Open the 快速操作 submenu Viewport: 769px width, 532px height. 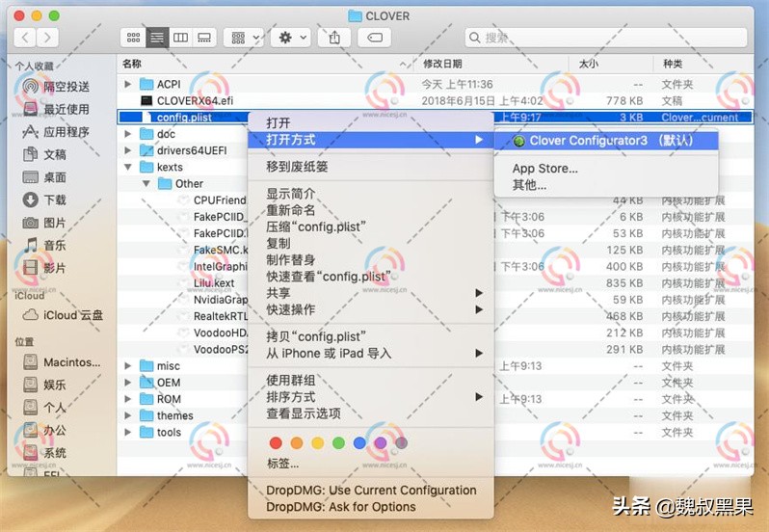click(x=371, y=310)
